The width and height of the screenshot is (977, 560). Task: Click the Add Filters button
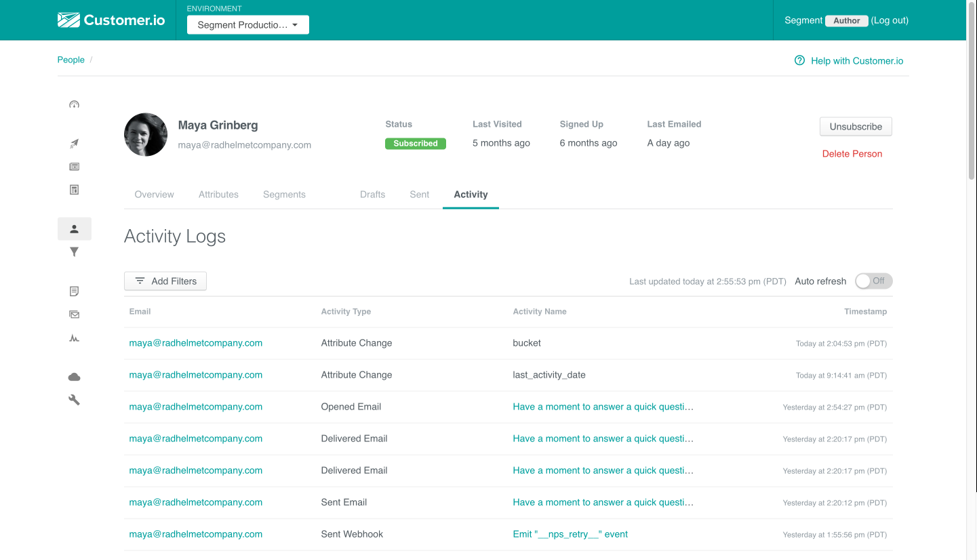(x=165, y=281)
